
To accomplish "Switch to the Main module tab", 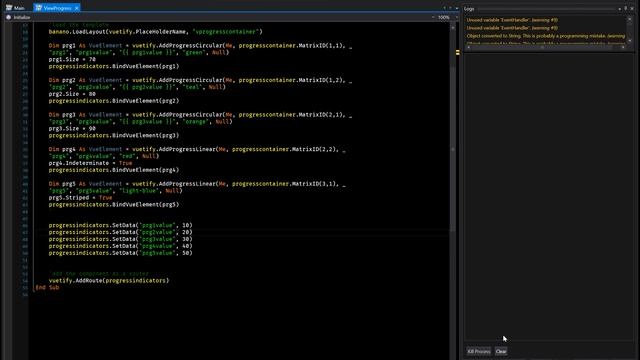I will click(15, 8).
